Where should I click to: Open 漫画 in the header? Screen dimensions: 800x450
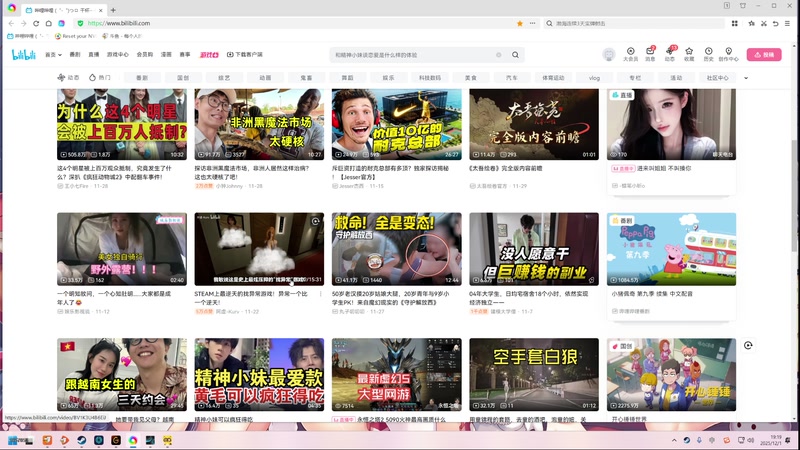[x=166, y=55]
